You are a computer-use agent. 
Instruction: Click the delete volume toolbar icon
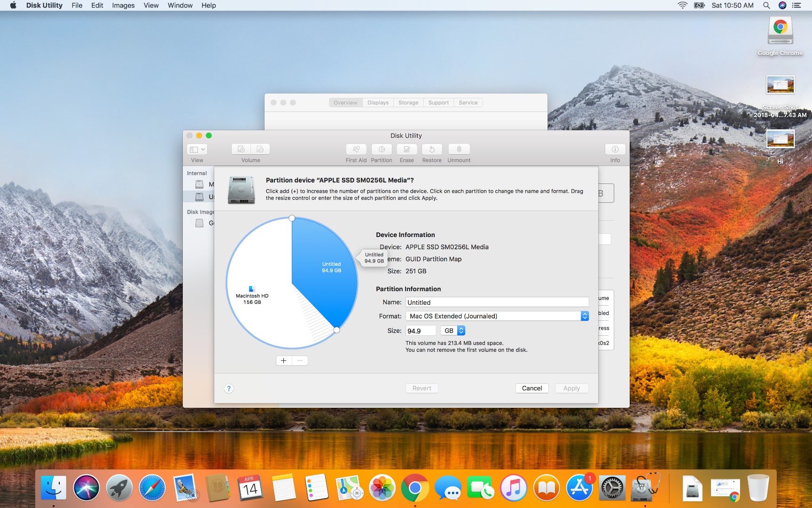260,149
